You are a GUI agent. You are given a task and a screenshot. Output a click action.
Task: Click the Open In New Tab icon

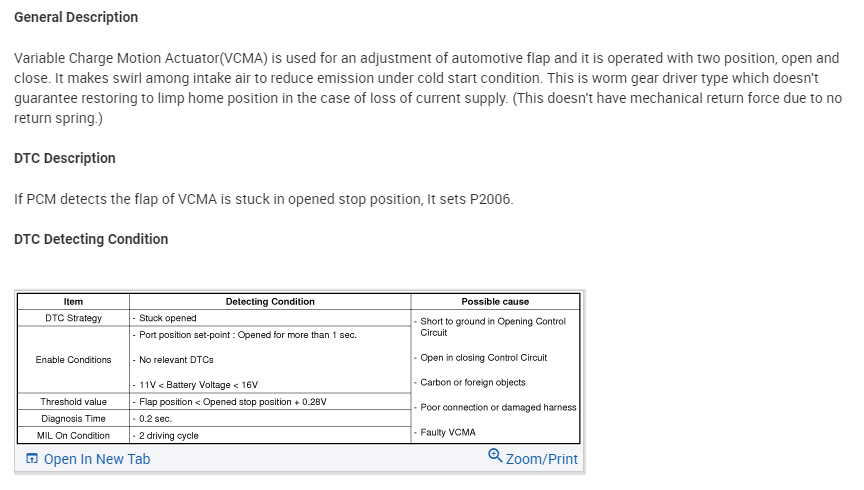point(32,459)
